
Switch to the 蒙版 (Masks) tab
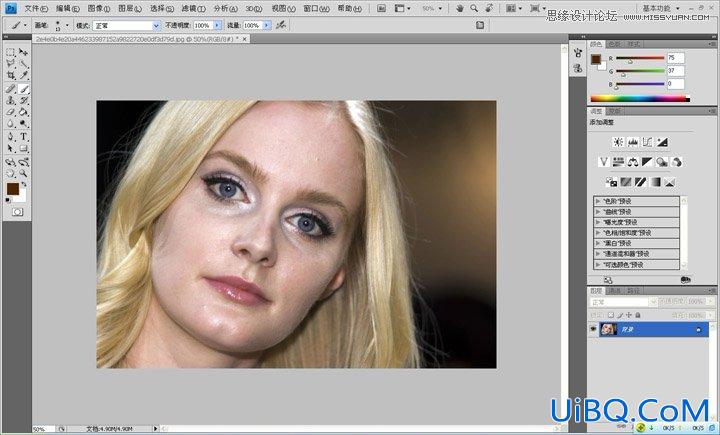coord(614,111)
